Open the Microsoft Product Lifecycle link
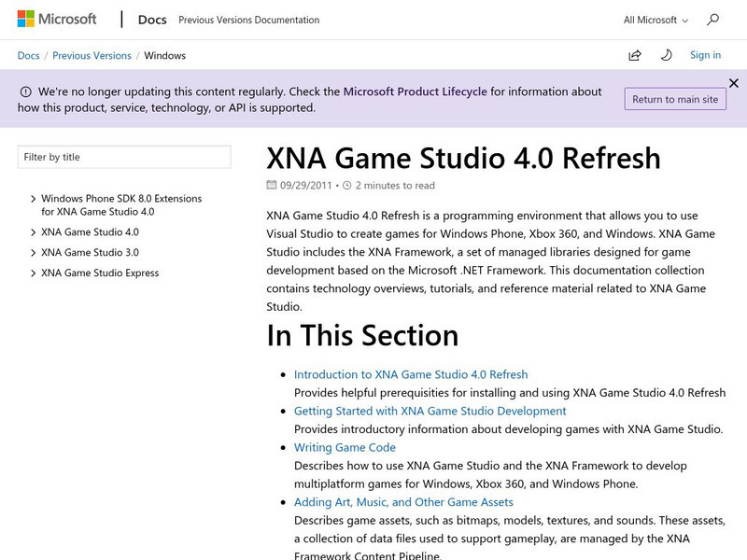 (415, 91)
